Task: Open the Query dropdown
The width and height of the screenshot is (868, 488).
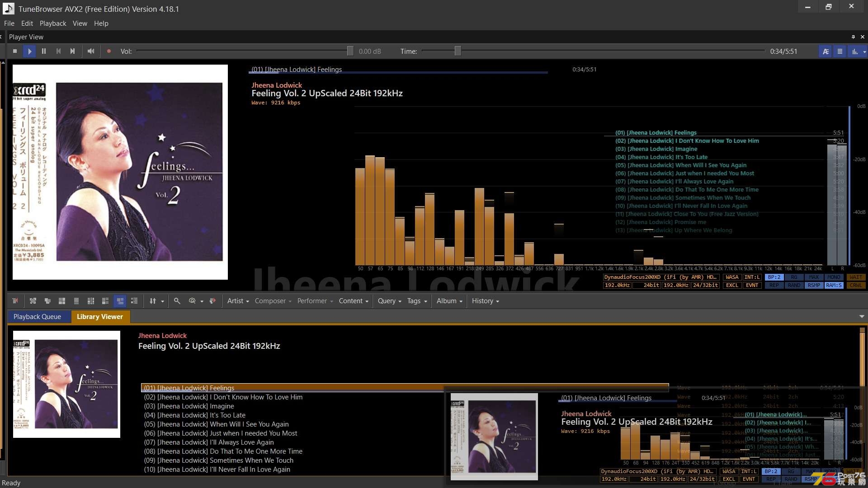Action: coord(390,301)
